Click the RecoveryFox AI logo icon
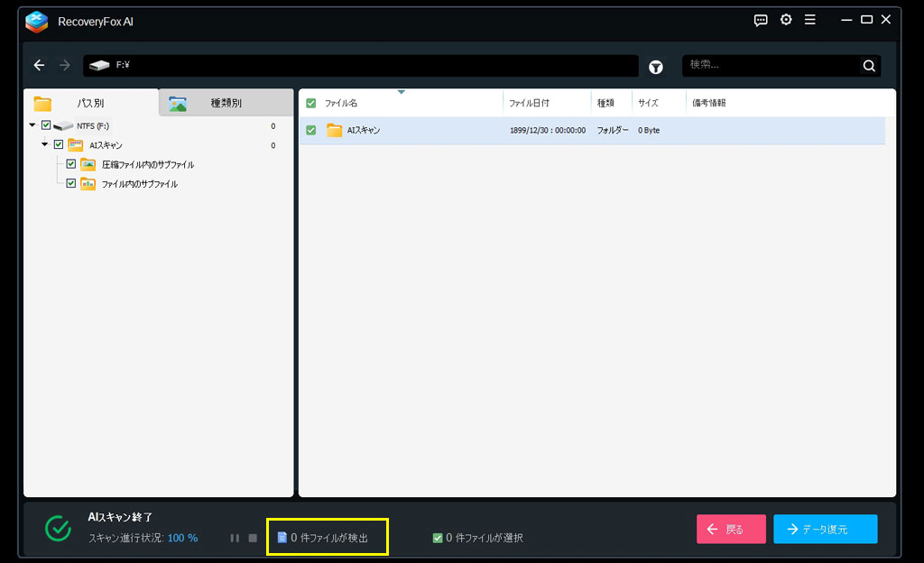924x563 pixels. click(x=37, y=21)
